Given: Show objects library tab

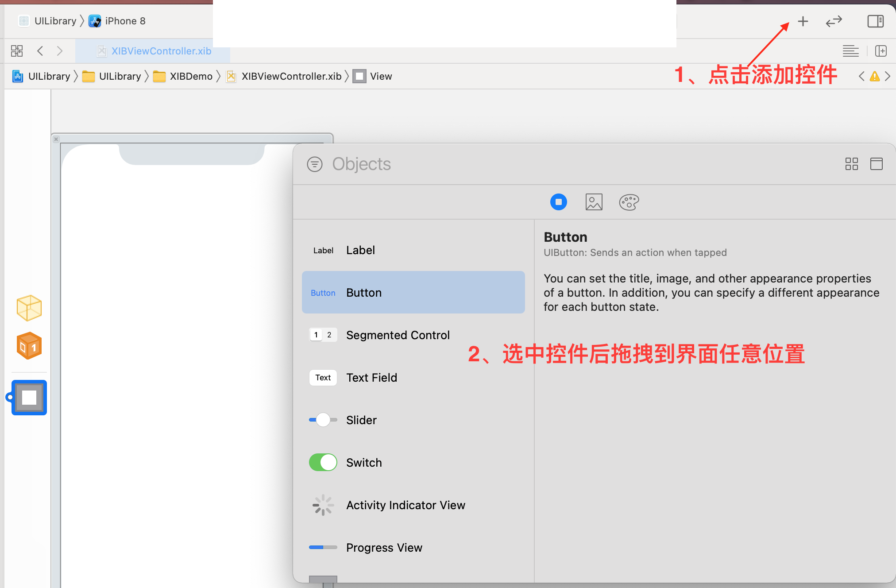Looking at the screenshot, I should 558,202.
